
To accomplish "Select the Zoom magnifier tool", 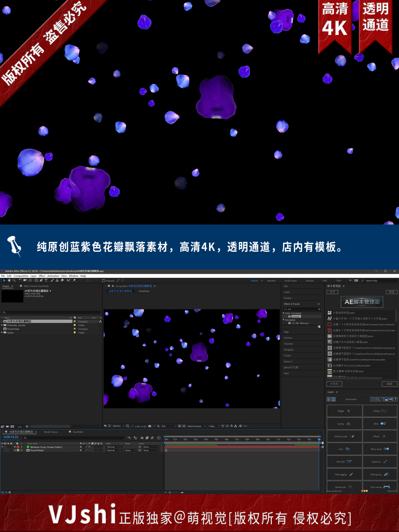I will coord(14,281).
